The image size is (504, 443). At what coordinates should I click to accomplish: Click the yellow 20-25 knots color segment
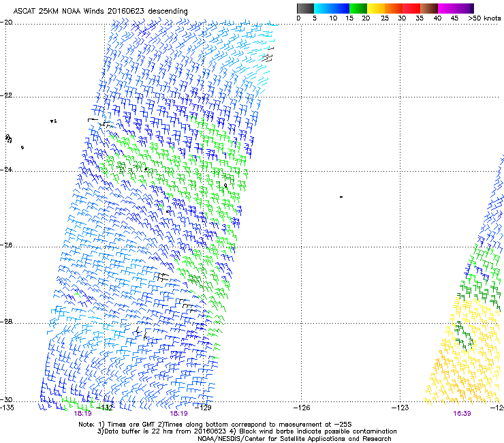click(x=376, y=8)
